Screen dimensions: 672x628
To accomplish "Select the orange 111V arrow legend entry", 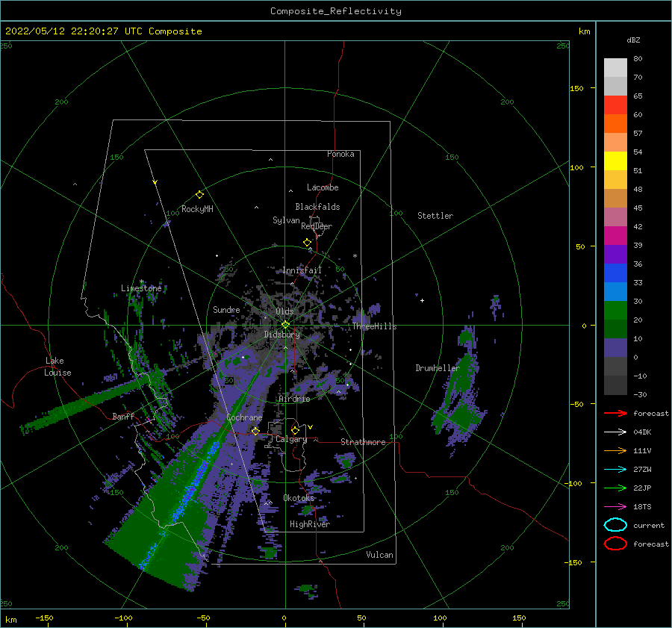I will click(x=615, y=450).
